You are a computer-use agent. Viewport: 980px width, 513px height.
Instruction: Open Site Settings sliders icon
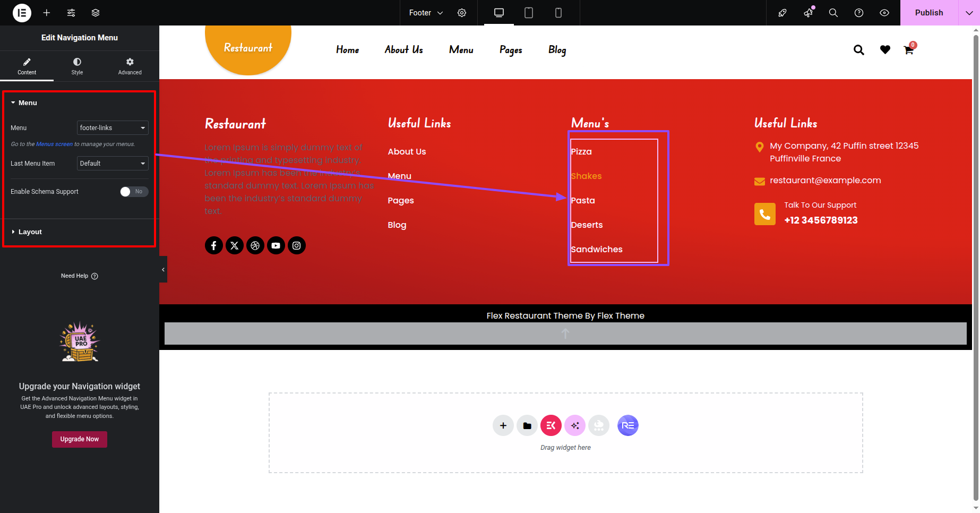coord(71,13)
